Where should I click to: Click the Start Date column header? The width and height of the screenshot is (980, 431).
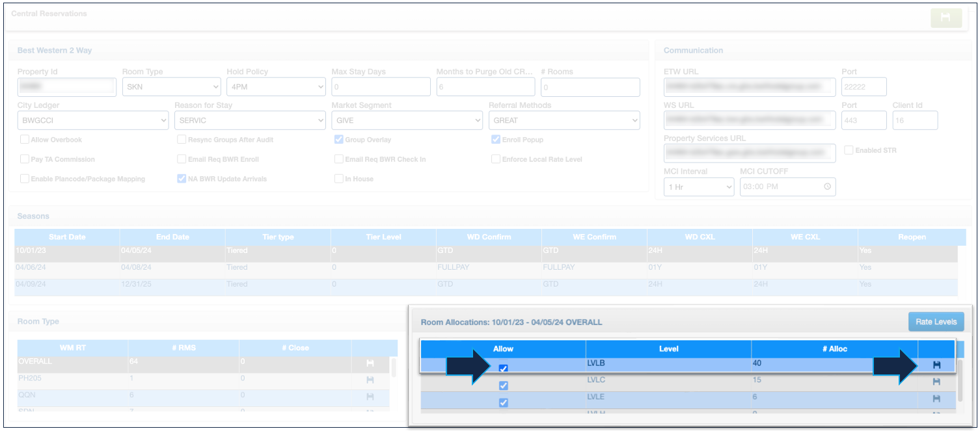click(x=67, y=237)
